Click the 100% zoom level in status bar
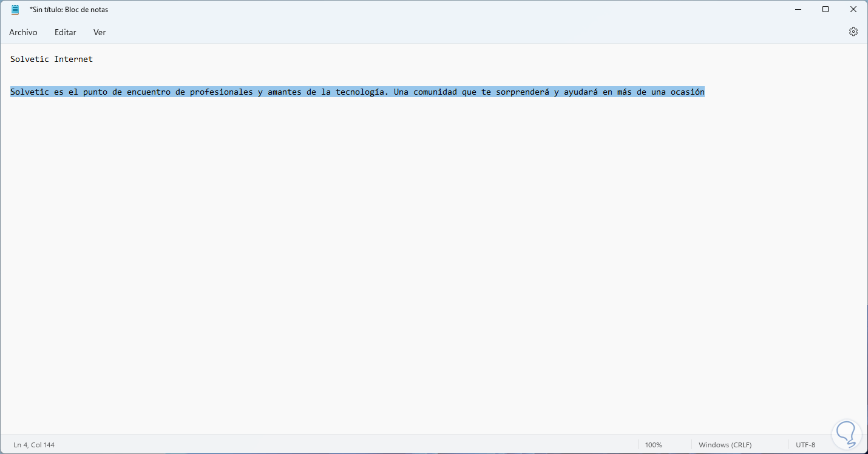Image resolution: width=868 pixels, height=454 pixels. 654,445
